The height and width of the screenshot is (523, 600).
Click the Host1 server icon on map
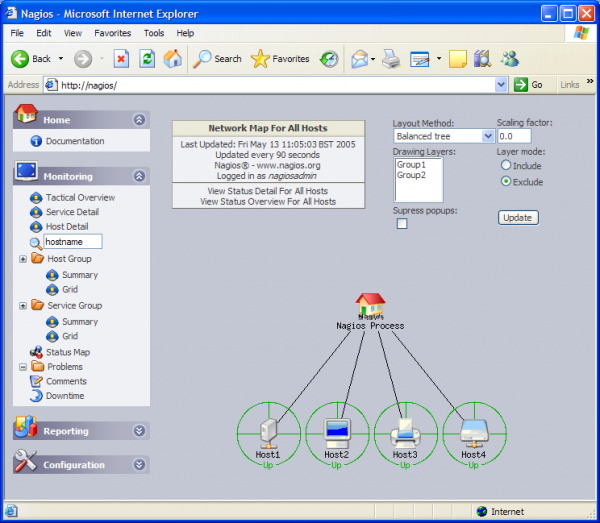coord(268,431)
